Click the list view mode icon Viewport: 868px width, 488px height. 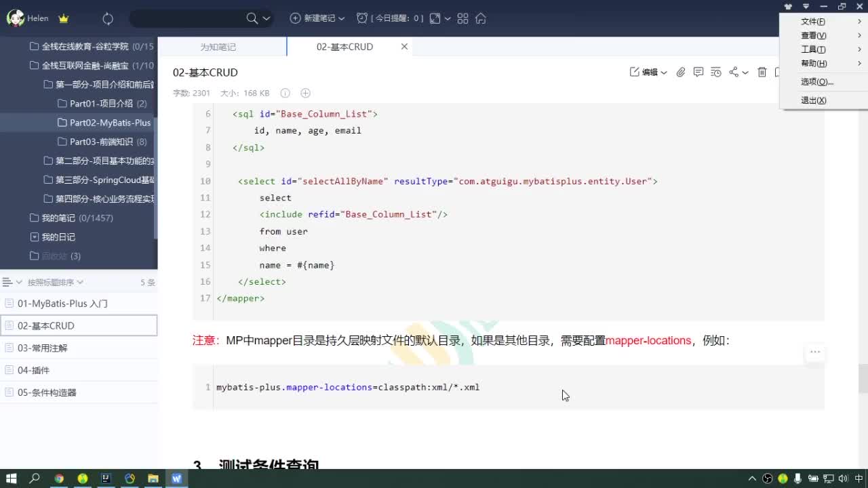pyautogui.click(x=7, y=282)
